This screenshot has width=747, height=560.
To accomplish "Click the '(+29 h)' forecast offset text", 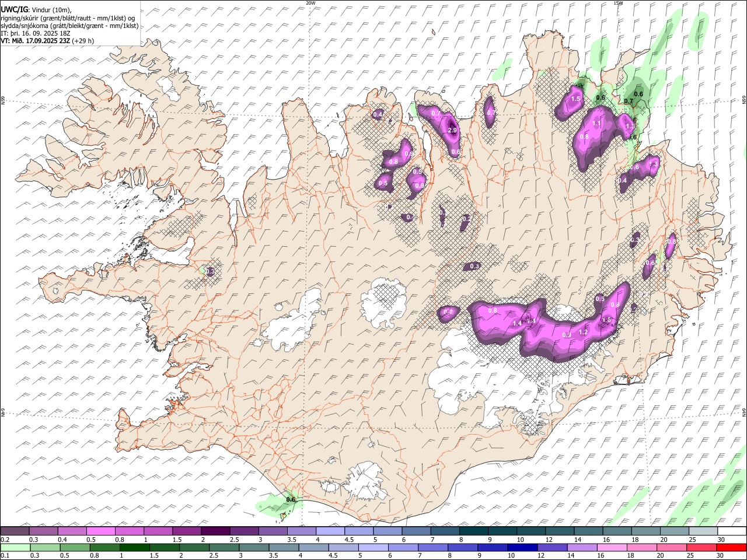I will (x=83, y=41).
